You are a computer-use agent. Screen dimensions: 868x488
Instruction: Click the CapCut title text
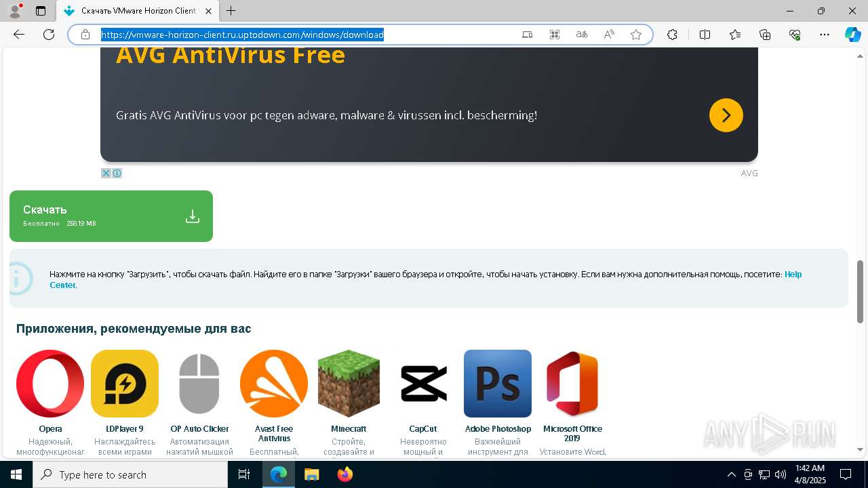(x=423, y=429)
